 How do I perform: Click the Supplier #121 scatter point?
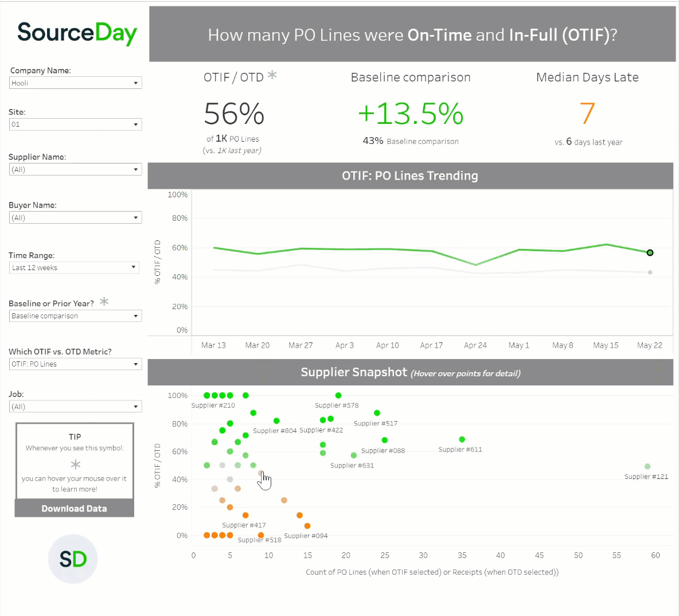point(647,466)
